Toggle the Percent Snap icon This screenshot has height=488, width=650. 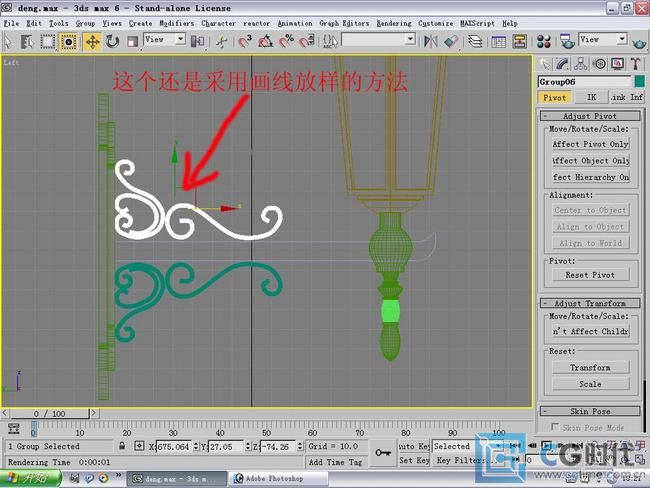(286, 41)
